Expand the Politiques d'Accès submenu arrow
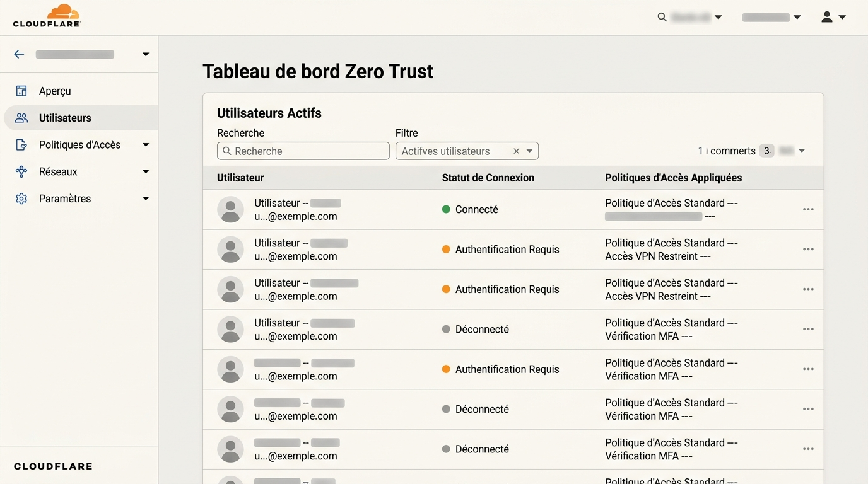 point(146,145)
